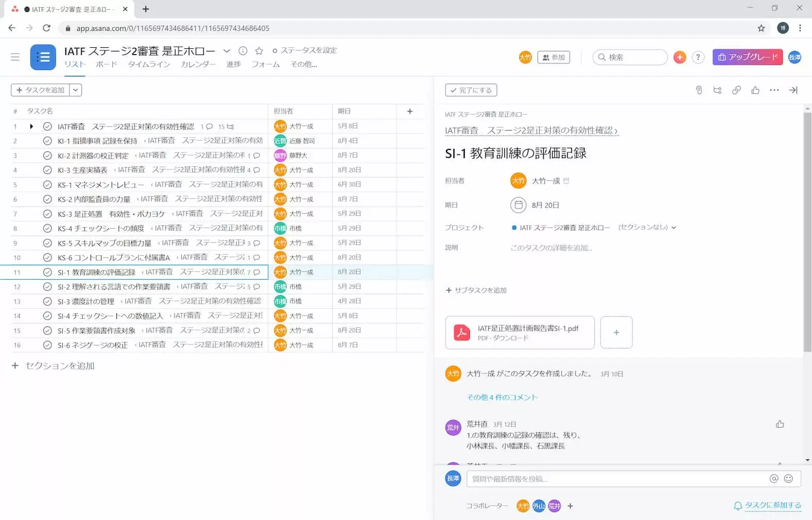Click the blue project list icon
Image resolution: width=812 pixels, height=520 pixels.
point(43,57)
